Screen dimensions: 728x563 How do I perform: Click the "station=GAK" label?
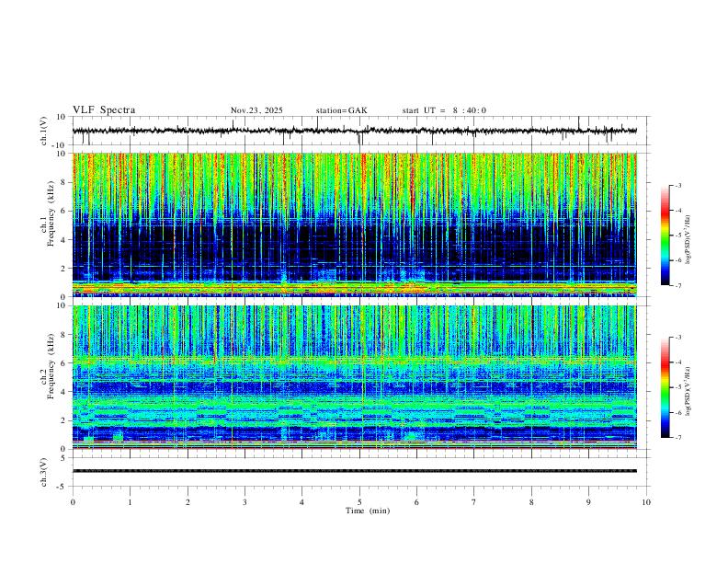pyautogui.click(x=341, y=110)
